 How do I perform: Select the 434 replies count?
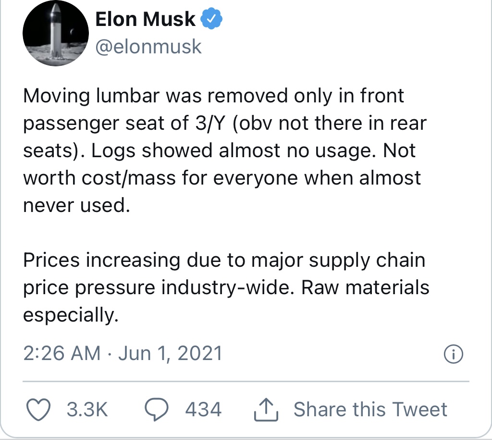click(203, 410)
